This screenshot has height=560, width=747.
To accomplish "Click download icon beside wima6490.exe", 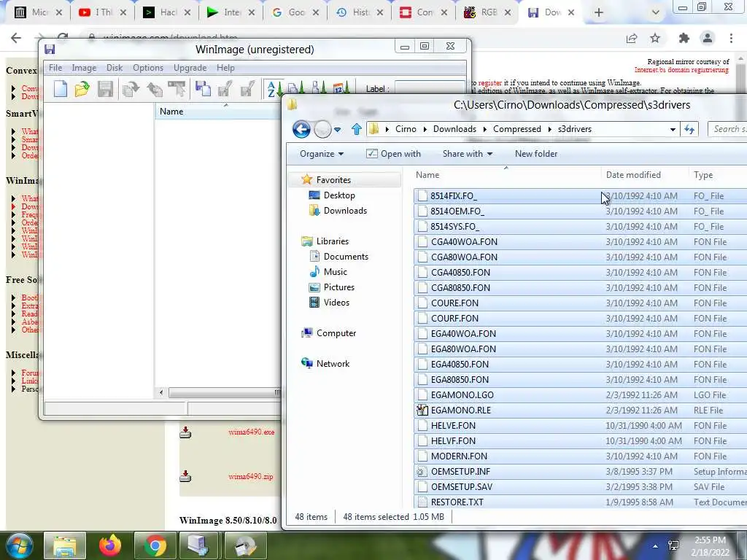I will click(185, 432).
